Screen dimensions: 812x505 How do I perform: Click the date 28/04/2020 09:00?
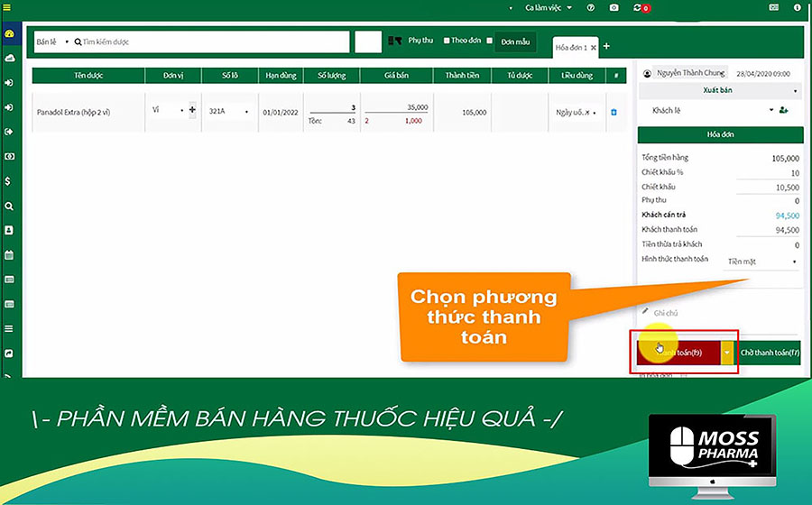(x=763, y=74)
